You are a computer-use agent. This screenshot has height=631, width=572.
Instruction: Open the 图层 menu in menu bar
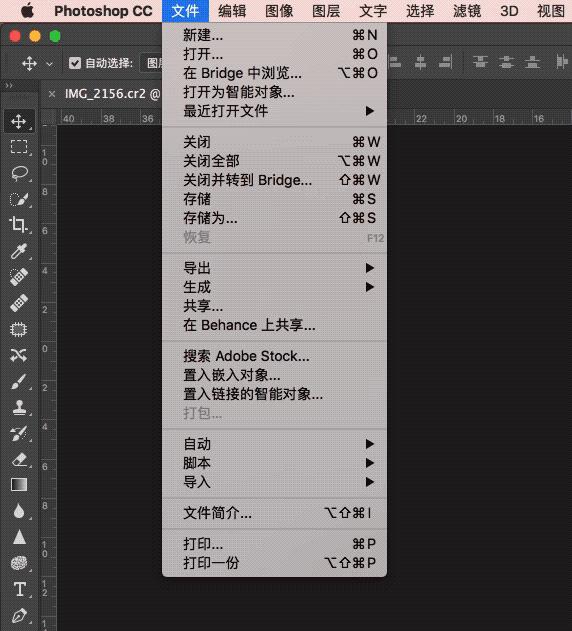[x=326, y=11]
